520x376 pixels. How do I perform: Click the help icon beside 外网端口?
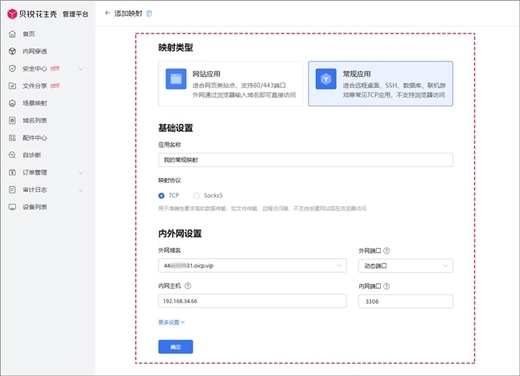pyautogui.click(x=387, y=251)
